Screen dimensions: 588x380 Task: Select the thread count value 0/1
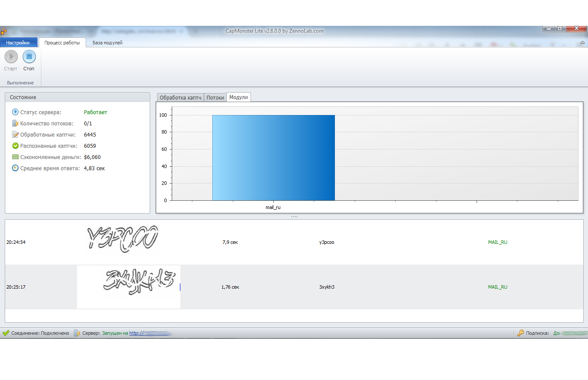88,123
